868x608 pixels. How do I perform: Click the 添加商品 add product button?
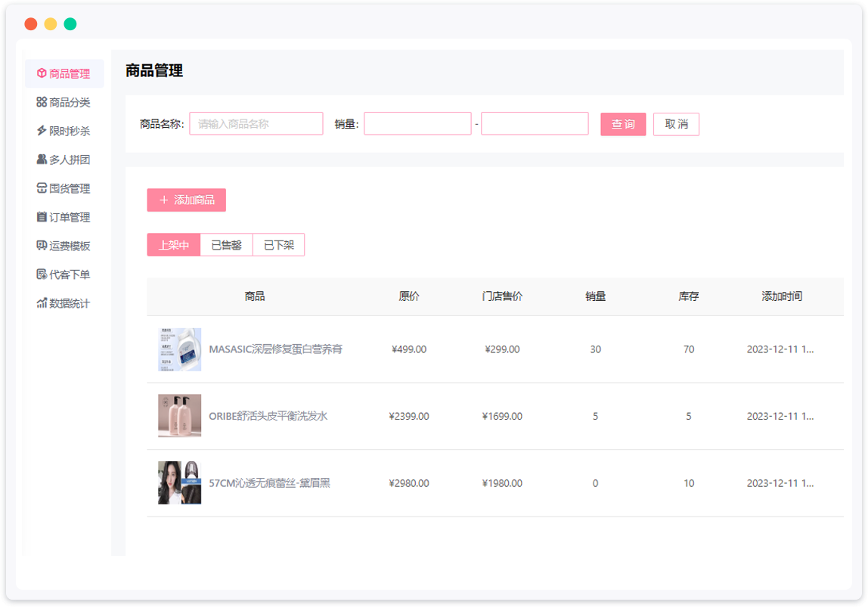pos(186,200)
